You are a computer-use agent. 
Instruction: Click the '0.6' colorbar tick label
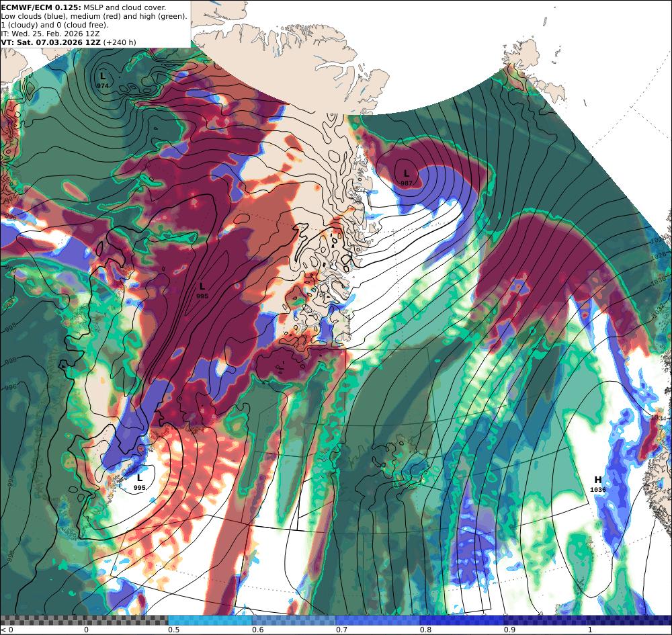pyautogui.click(x=257, y=630)
